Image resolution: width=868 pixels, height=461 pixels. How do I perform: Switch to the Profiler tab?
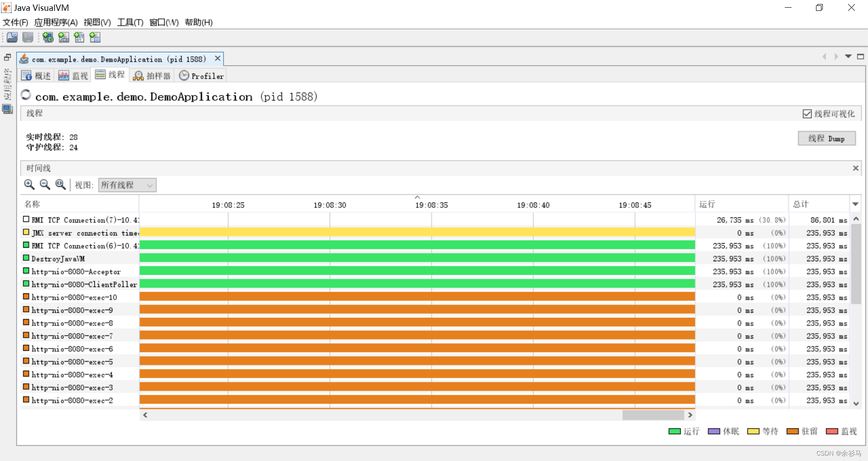[x=201, y=75]
